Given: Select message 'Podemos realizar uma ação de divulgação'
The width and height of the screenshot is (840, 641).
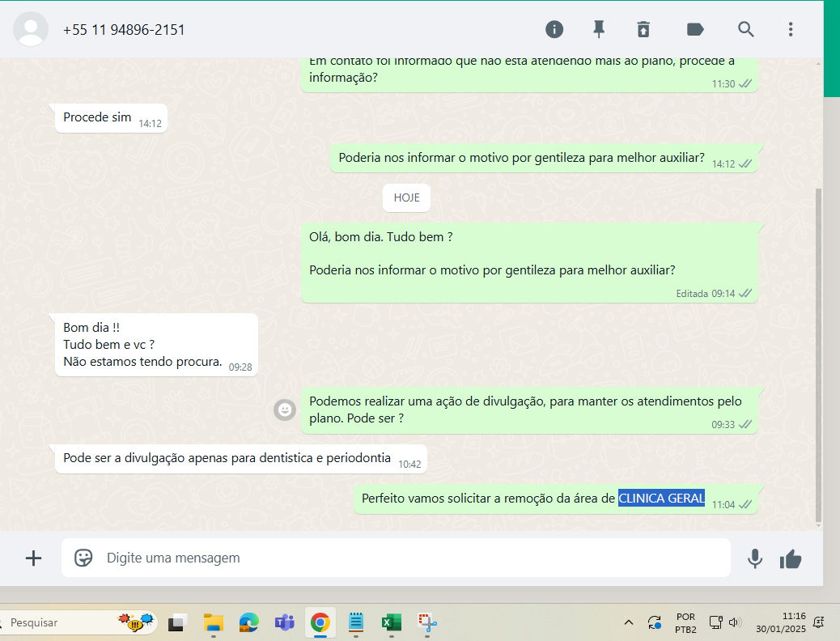Looking at the screenshot, I should [529, 410].
